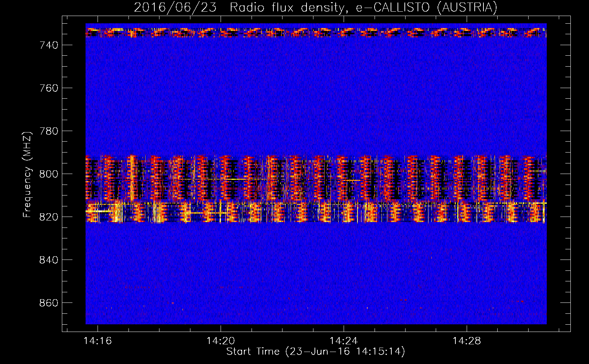This screenshot has height=364, width=589.
Task: Select the 860 frequency tick label
Action: [49, 303]
